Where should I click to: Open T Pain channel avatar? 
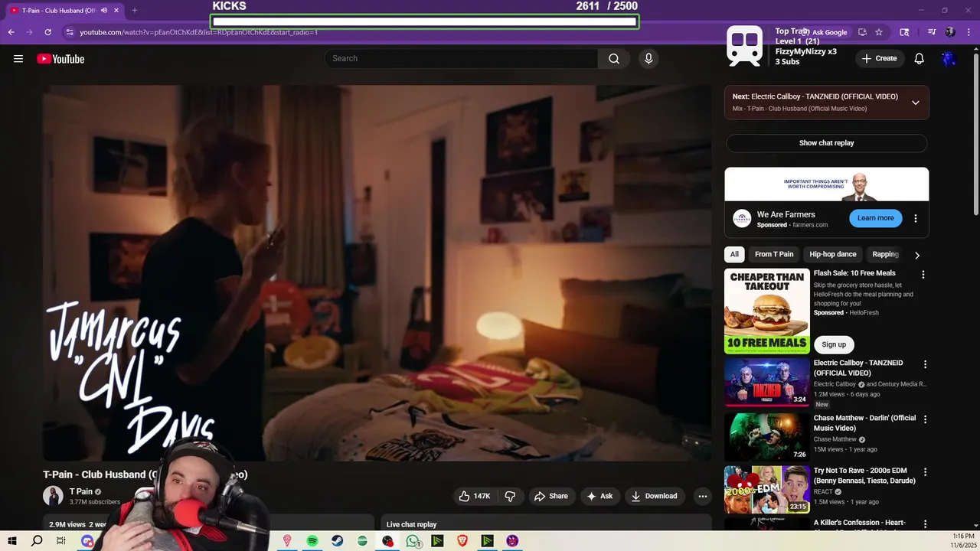click(x=53, y=496)
